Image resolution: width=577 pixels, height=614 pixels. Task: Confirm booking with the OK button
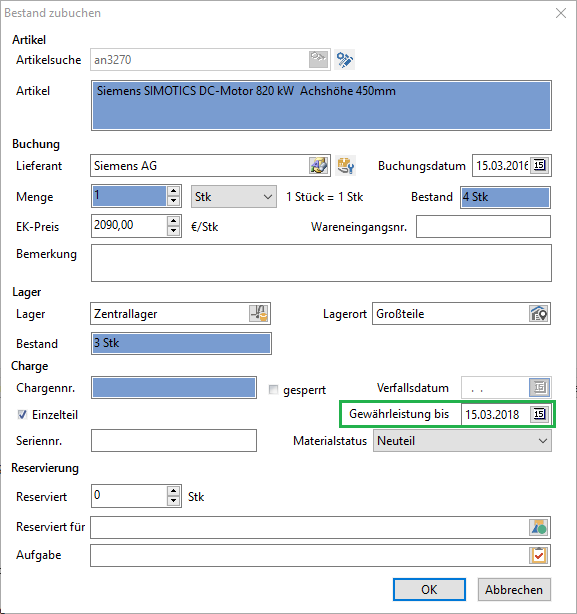point(429,589)
